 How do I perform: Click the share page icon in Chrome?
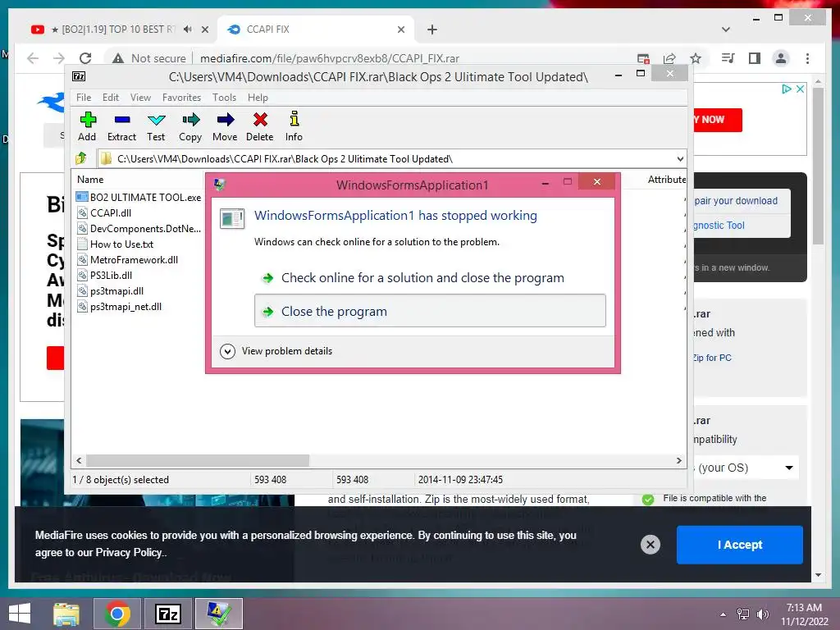tap(669, 58)
